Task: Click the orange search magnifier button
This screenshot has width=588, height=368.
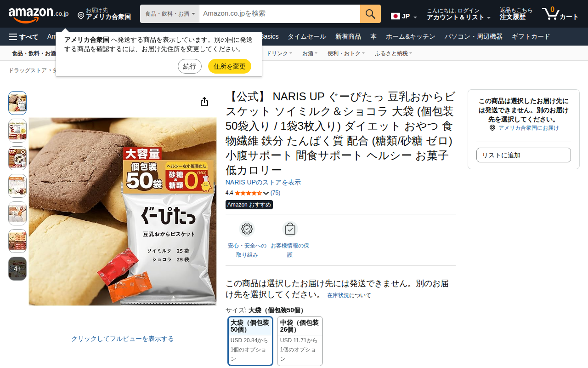Action: tap(370, 14)
